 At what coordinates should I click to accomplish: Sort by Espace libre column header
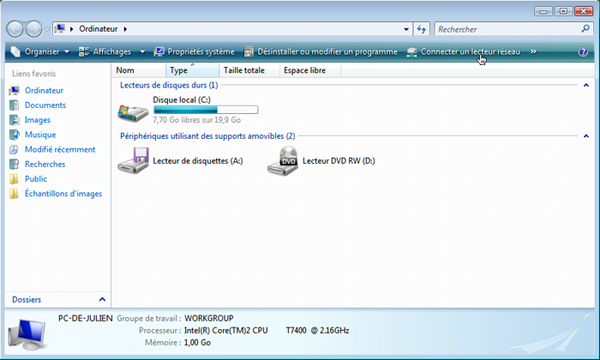click(x=310, y=70)
